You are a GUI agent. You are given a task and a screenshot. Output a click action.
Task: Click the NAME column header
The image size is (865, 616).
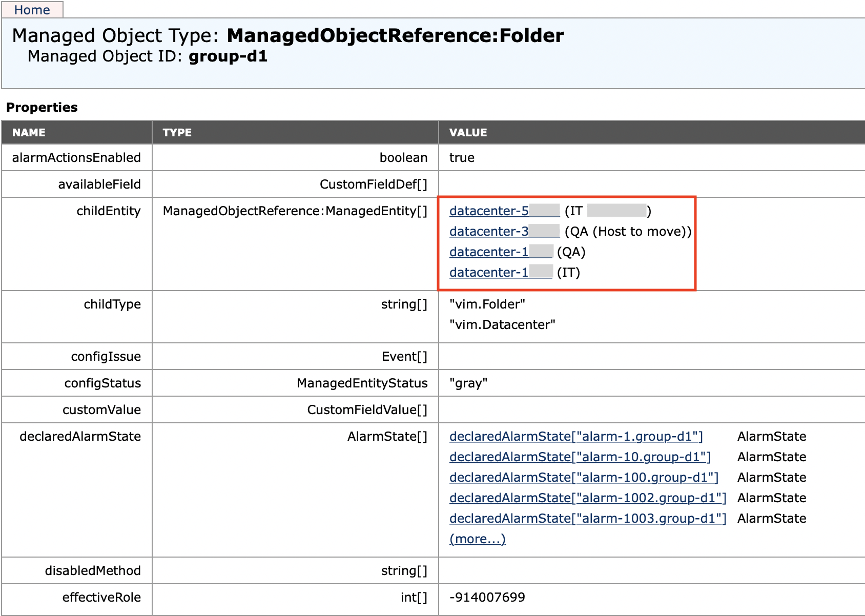pyautogui.click(x=29, y=132)
